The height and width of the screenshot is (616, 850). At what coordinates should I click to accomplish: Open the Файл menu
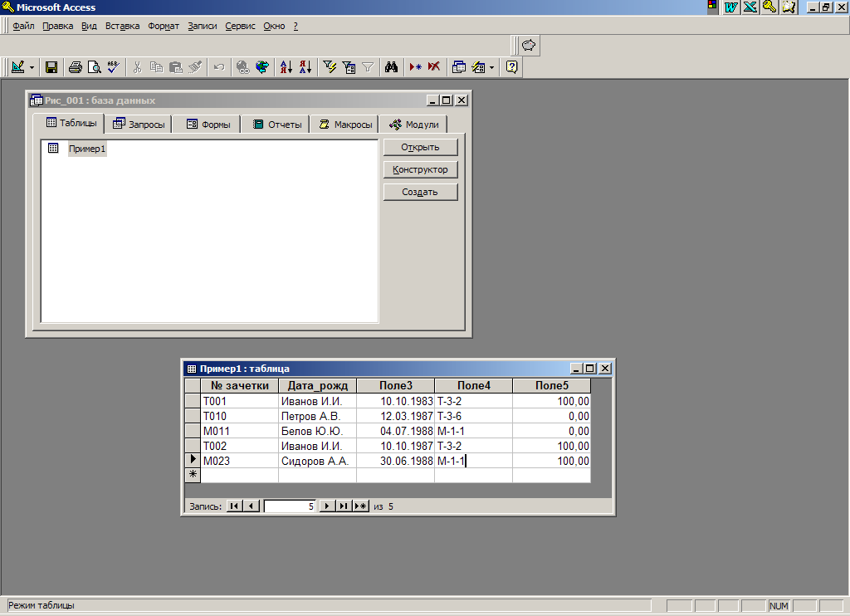[23, 26]
